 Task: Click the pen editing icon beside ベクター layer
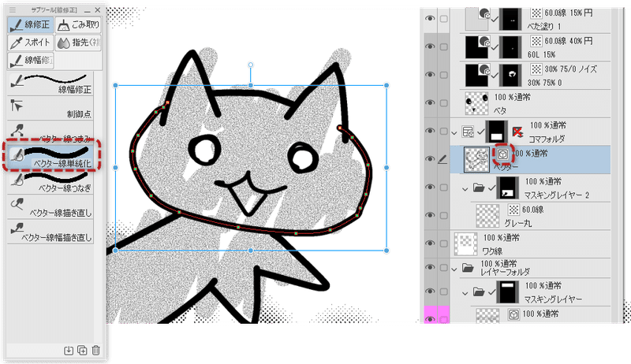[x=442, y=159]
